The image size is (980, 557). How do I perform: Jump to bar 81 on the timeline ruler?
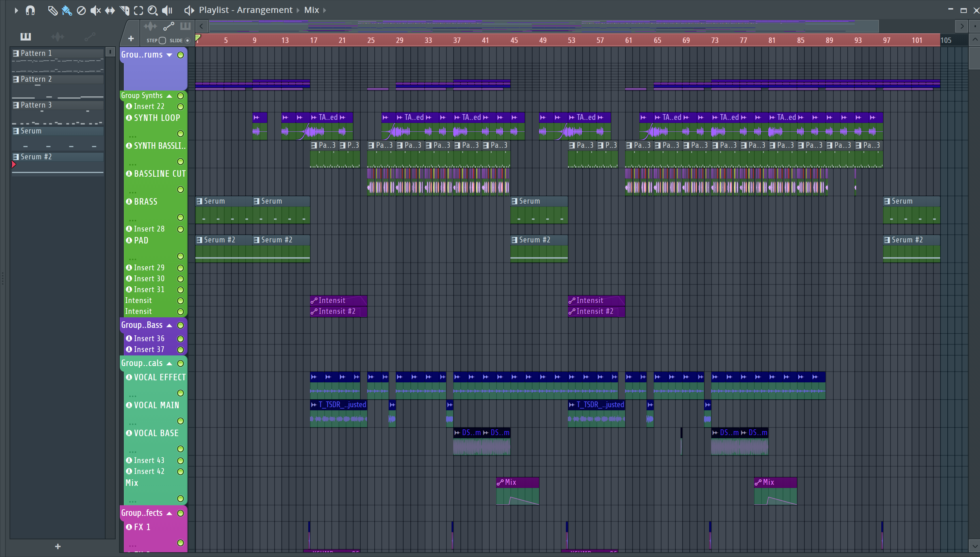click(772, 41)
